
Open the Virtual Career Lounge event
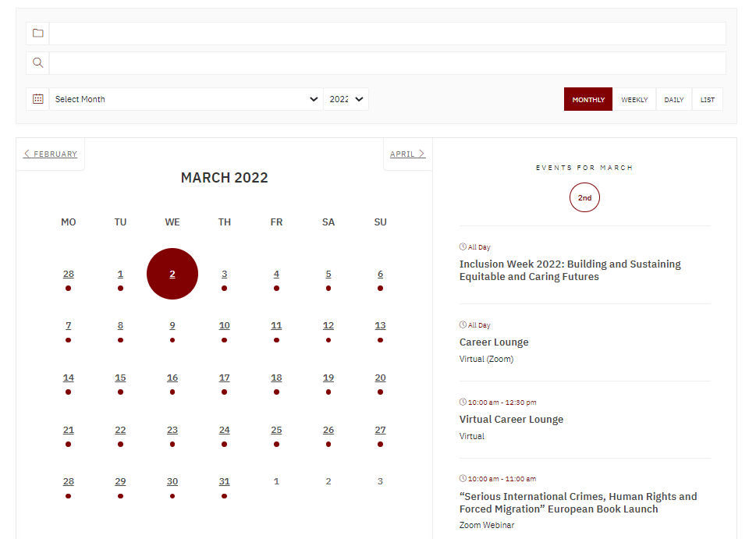pos(511,420)
